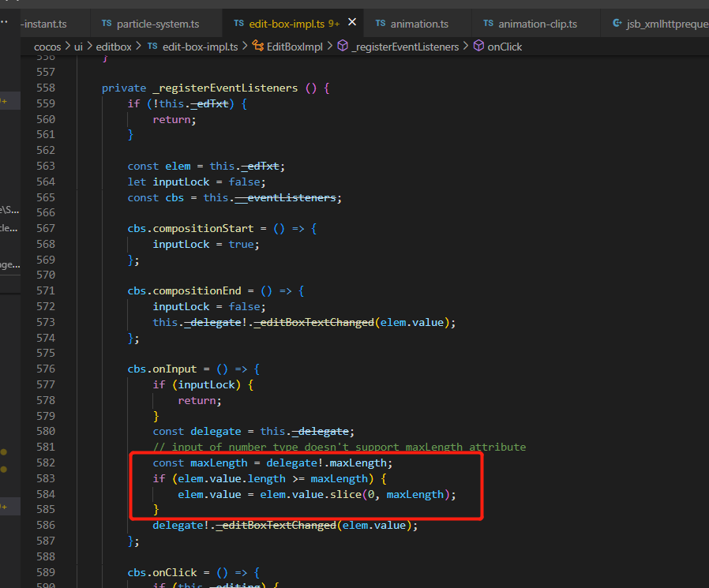Click the C++ icon on jsb_xmlhttprequest tab
The image size is (709, 588).
(x=617, y=23)
